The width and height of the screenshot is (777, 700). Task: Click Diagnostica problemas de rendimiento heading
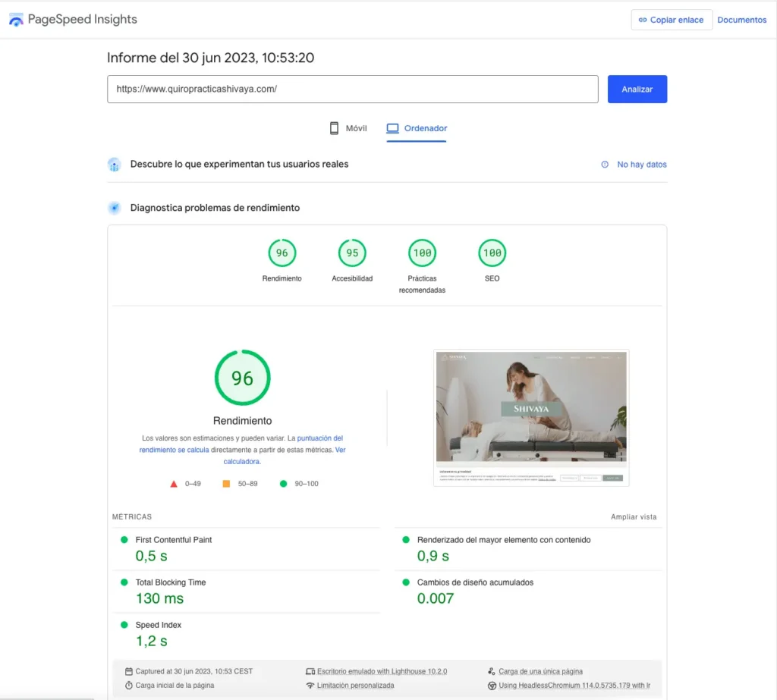point(215,208)
